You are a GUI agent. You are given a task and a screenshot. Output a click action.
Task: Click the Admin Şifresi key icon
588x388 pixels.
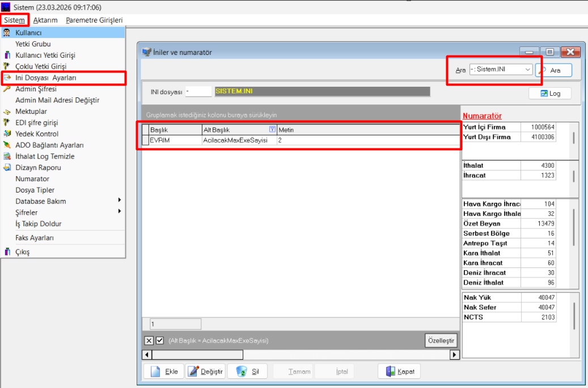pyautogui.click(x=7, y=89)
